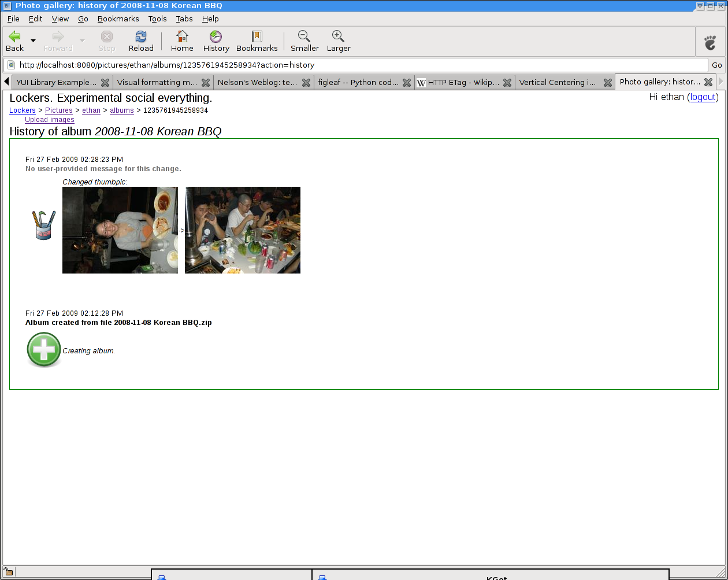The width and height of the screenshot is (728, 580).
Task: Follow the ethan breadcrumb link
Action: [91, 110]
